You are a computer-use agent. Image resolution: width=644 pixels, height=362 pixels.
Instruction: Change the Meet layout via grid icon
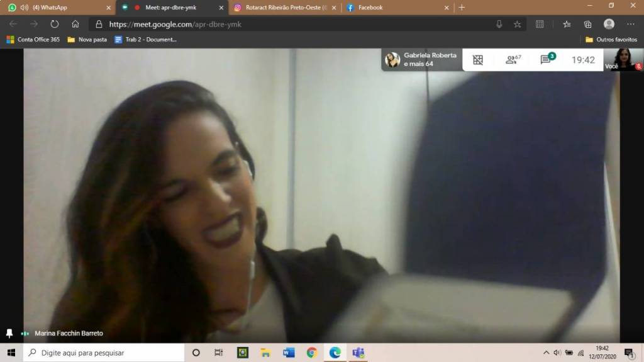[478, 60]
